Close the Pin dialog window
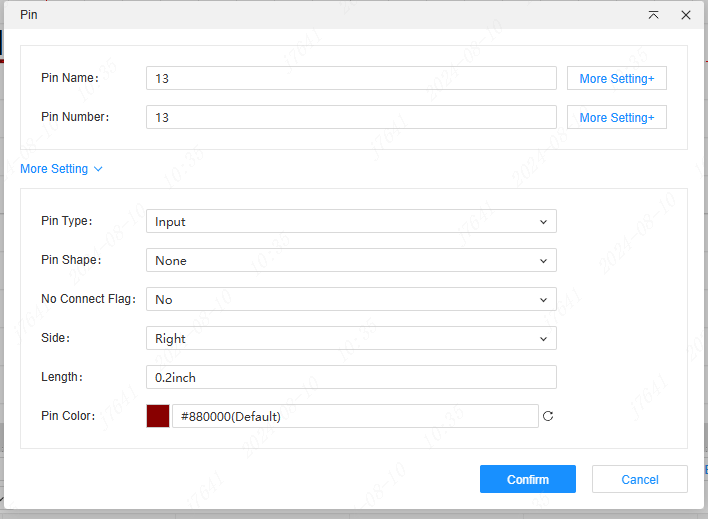The width and height of the screenshot is (708, 519). pos(686,15)
